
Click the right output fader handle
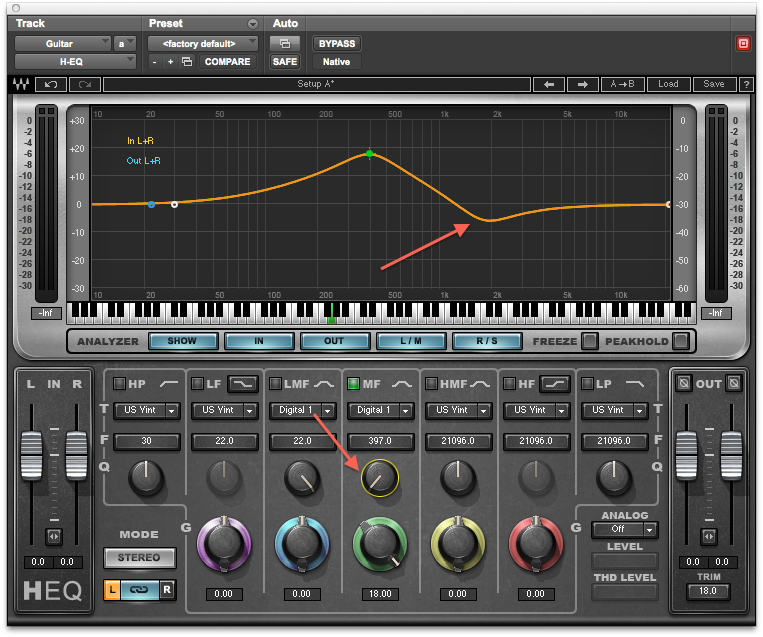point(731,455)
